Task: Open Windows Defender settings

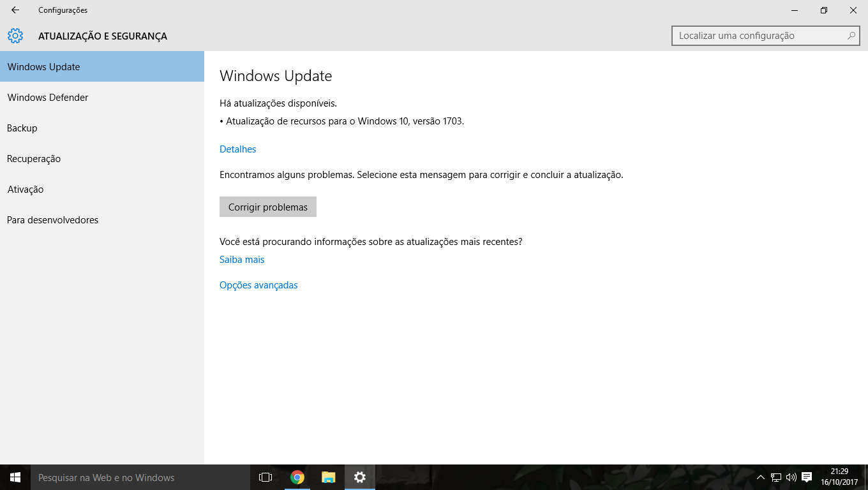Action: [x=102, y=97]
